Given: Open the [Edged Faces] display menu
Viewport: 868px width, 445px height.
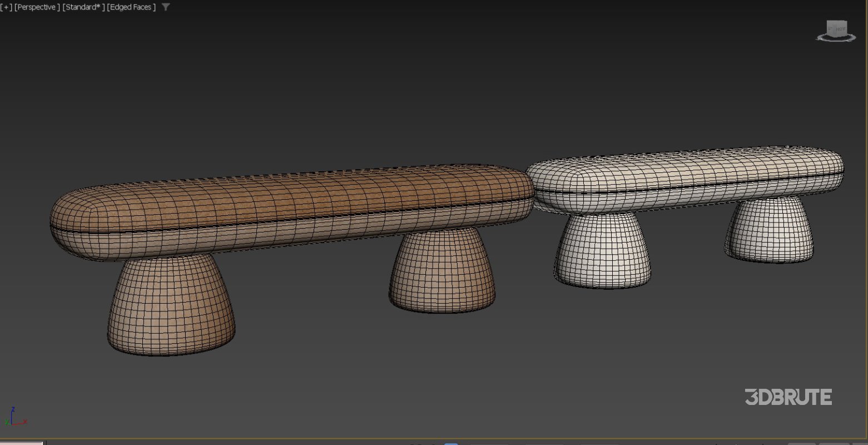Looking at the screenshot, I should tap(131, 7).
